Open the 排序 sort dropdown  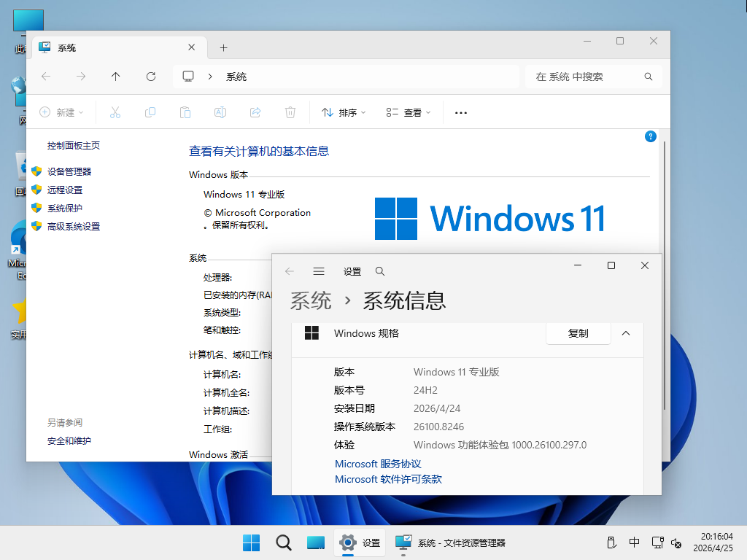click(344, 112)
